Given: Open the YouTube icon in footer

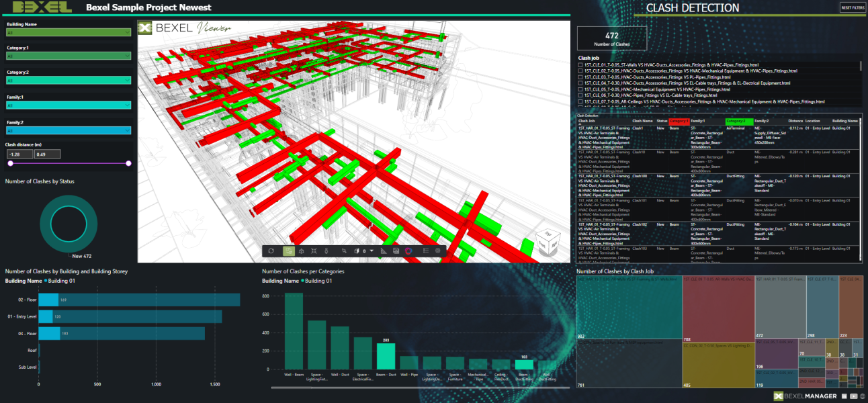Looking at the screenshot, I should click(x=853, y=396).
